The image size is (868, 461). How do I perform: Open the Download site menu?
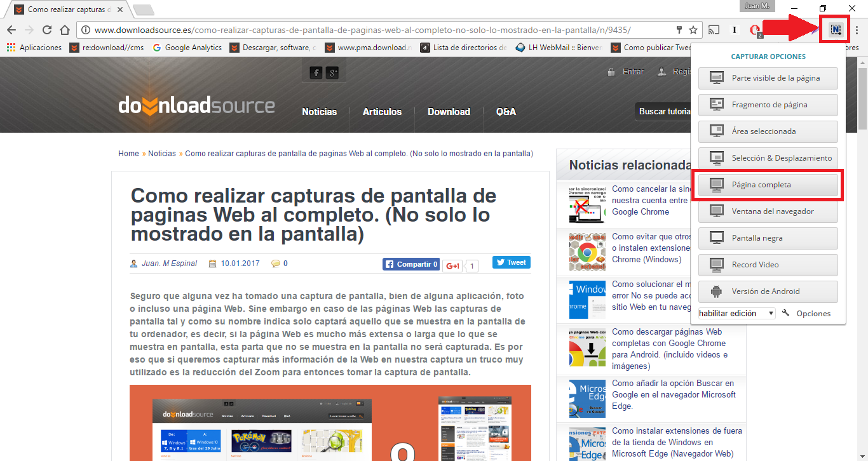click(449, 112)
